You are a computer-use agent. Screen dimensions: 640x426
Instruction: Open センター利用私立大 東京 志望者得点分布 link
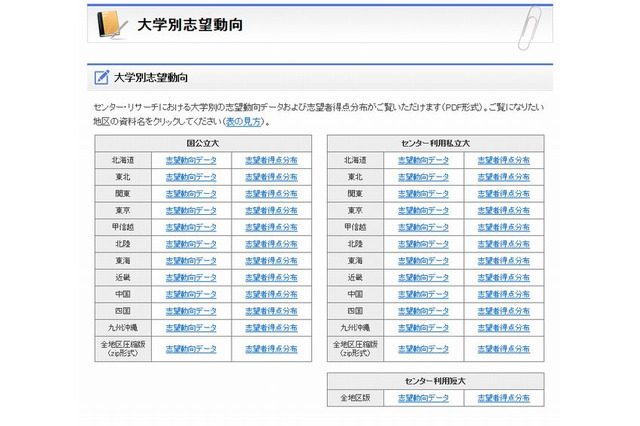click(x=504, y=211)
